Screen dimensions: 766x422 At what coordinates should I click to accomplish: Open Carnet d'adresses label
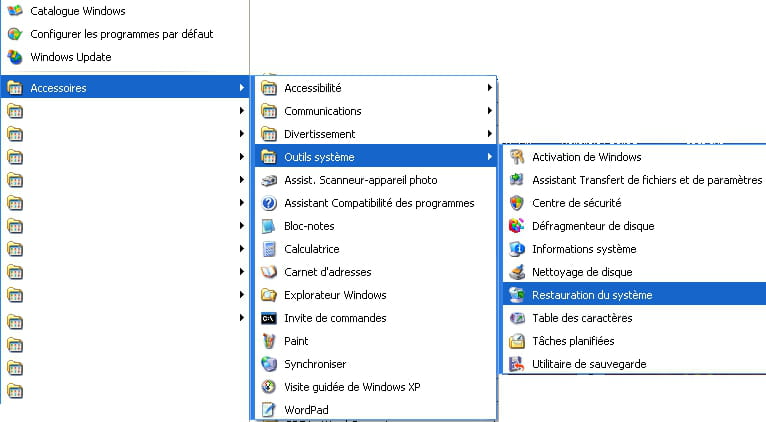point(328,272)
